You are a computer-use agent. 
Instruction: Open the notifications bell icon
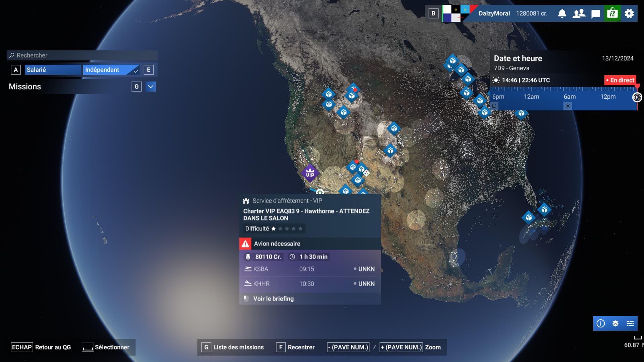point(562,13)
